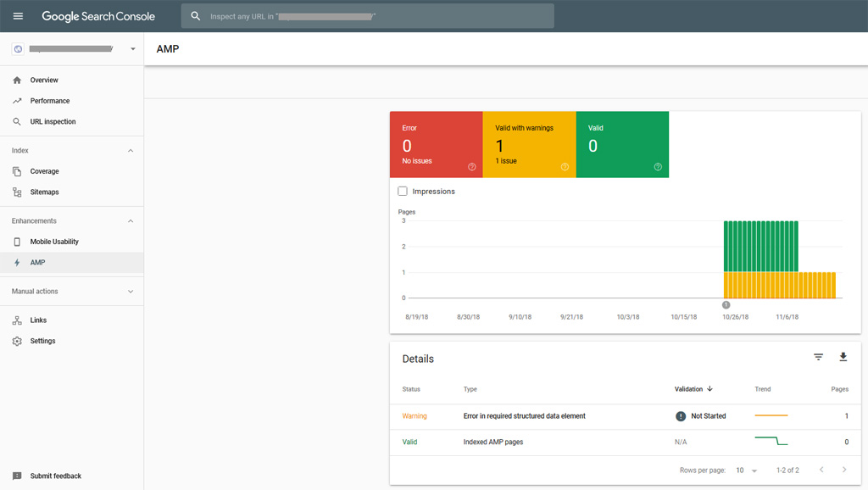The height and width of the screenshot is (490, 868).
Task: Collapse the Index section in the sidebar
Action: click(x=131, y=150)
